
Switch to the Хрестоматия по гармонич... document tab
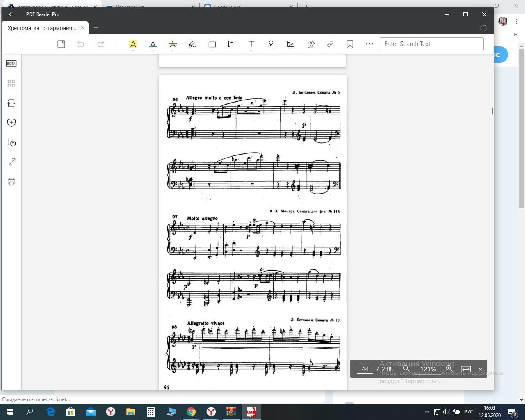pos(42,28)
